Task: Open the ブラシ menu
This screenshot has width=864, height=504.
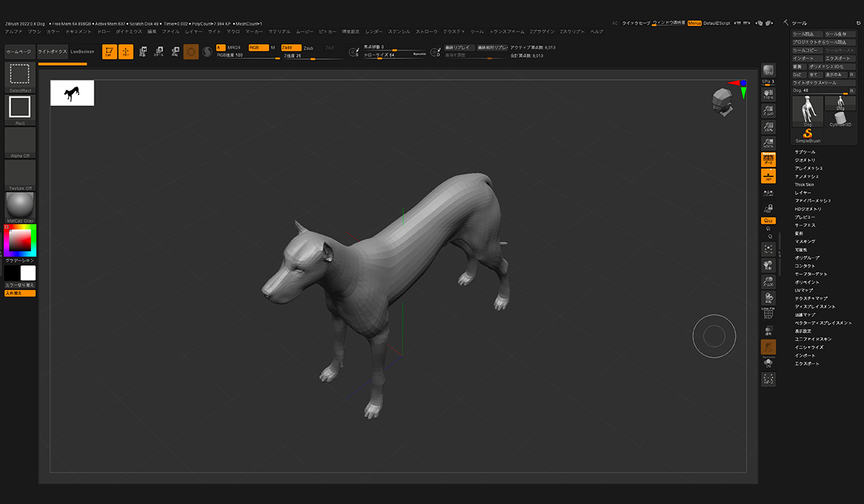Action: [x=35, y=32]
